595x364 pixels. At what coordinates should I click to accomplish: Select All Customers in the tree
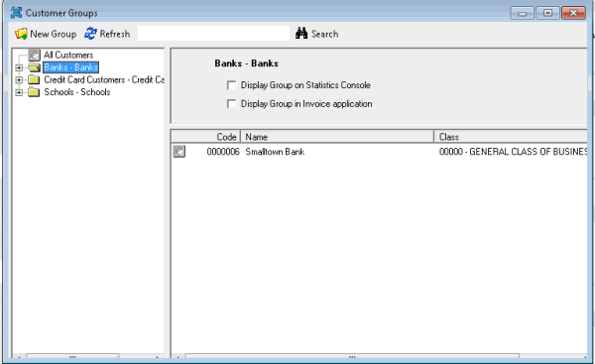point(68,55)
